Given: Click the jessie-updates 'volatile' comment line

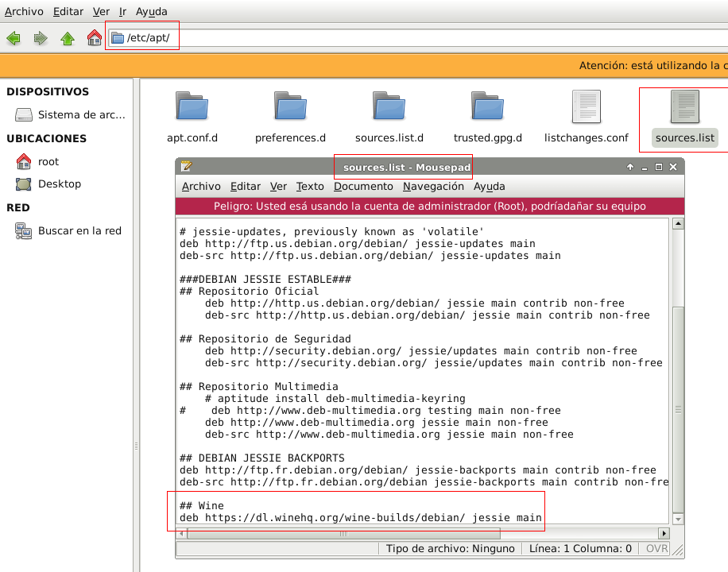Looking at the screenshot, I should 332,232.
